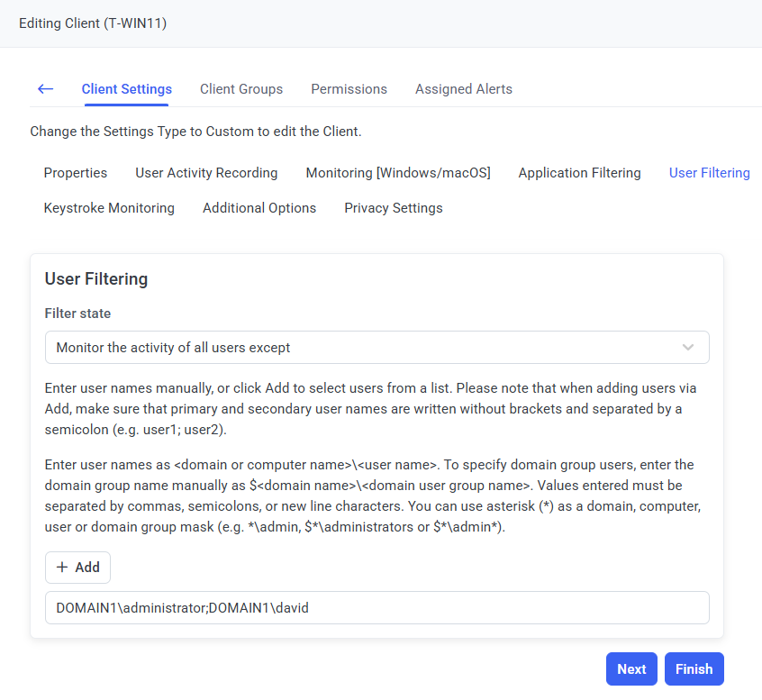Open Keystroke Monitoring settings
The image size is (762, 700).
[109, 208]
